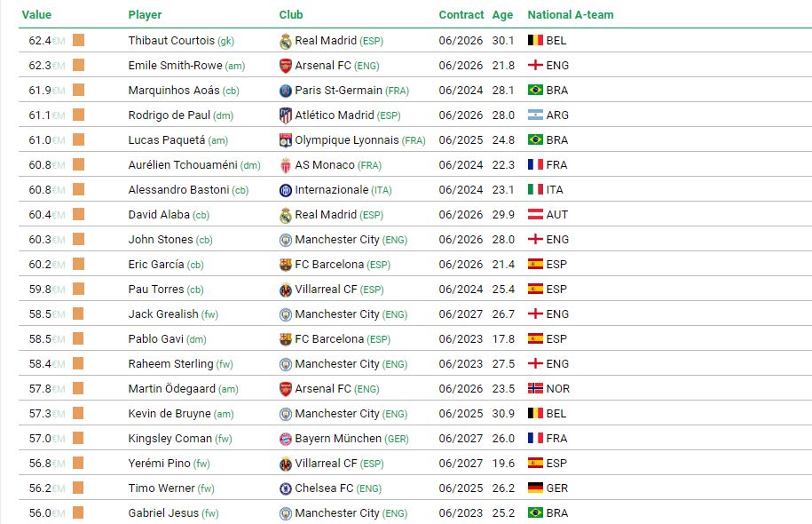
Task: Sort table by Age column header
Action: (502, 14)
